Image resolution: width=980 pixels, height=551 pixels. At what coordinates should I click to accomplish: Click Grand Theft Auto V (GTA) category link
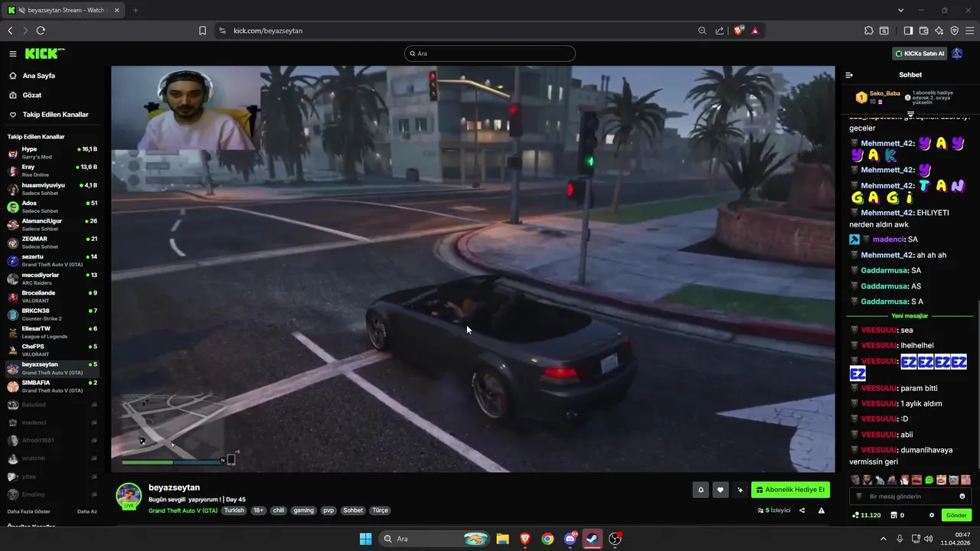pos(183,510)
